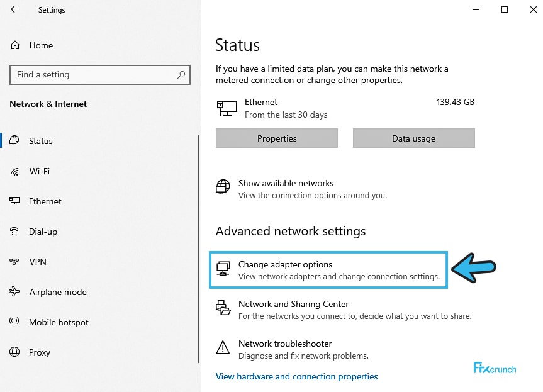The width and height of the screenshot is (543, 392).
Task: Click the Ethernet connection icon in Status
Action: coord(227,108)
